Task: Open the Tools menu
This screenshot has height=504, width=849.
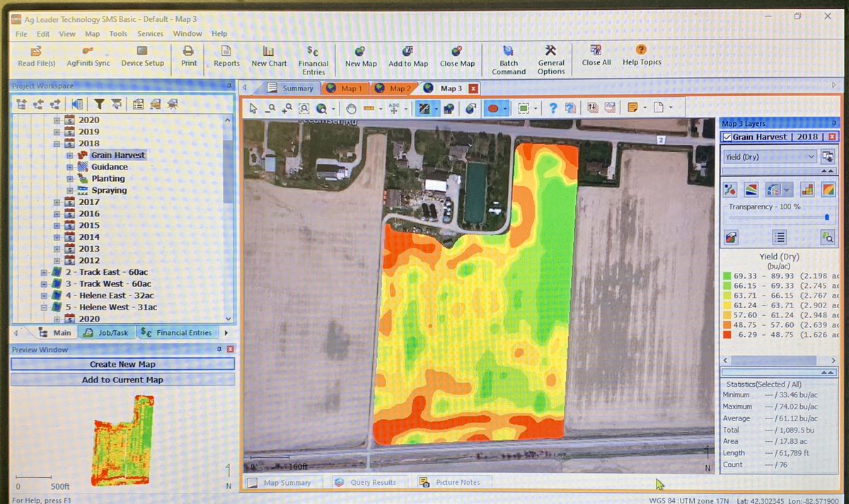Action: coord(118,34)
